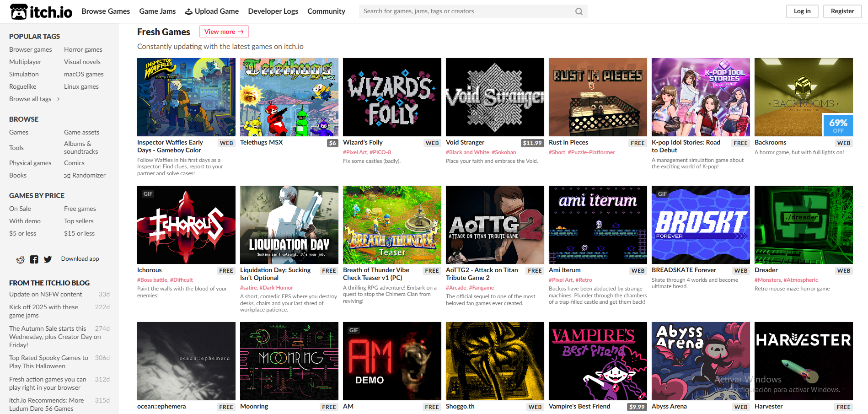868x414 pixels.
Task: Open the Void Stranger game thumbnail
Action: (495, 97)
